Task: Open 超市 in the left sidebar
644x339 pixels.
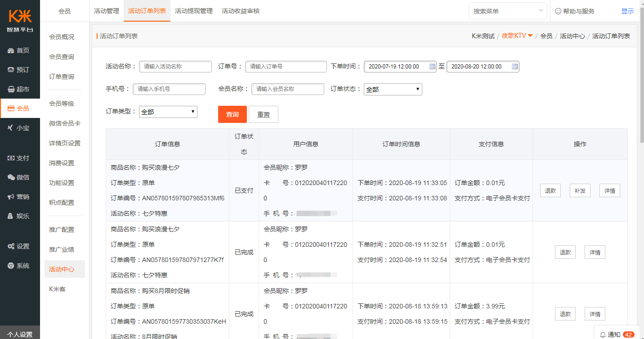Action: 20,89
